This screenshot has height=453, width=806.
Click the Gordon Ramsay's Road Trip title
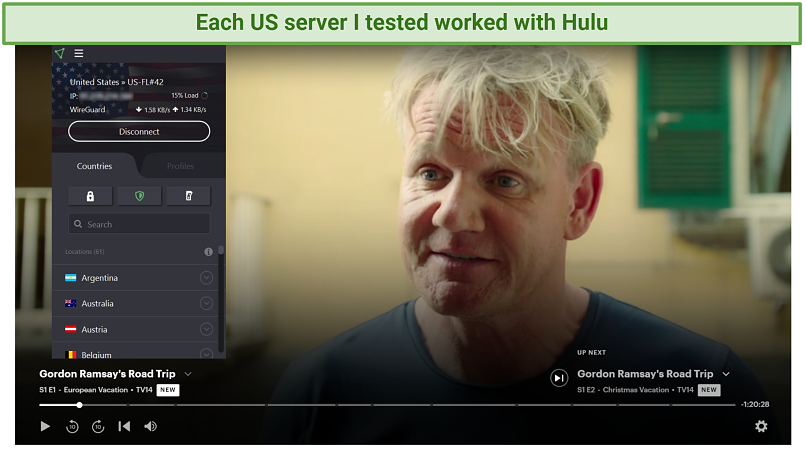(x=107, y=374)
